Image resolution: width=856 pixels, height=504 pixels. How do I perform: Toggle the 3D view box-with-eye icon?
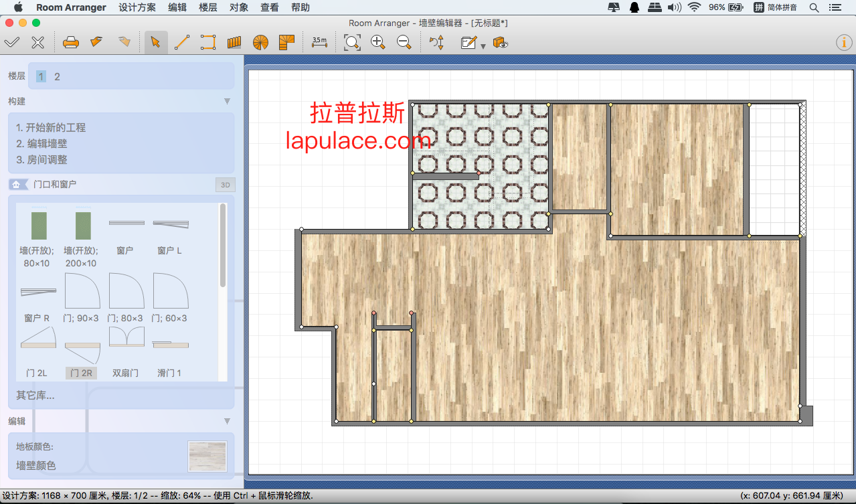501,42
